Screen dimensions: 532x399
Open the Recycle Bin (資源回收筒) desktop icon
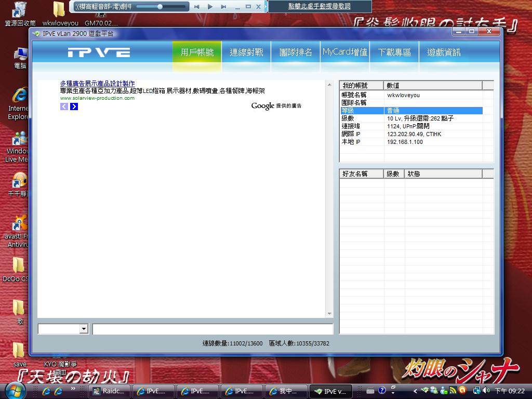tap(20, 9)
